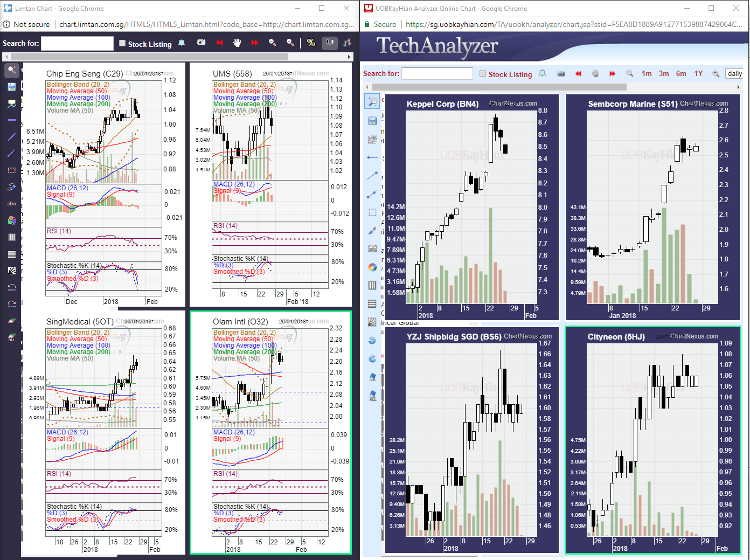
Task: Click red rewind arrows in Limtan toolbar
Action: [219, 43]
